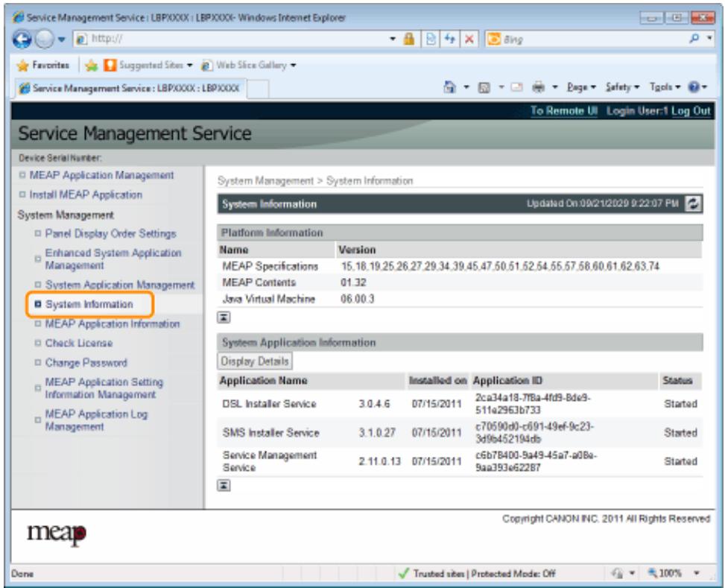Click the MEAP Specifications row name
This screenshot has height=588, width=725.
[270, 267]
